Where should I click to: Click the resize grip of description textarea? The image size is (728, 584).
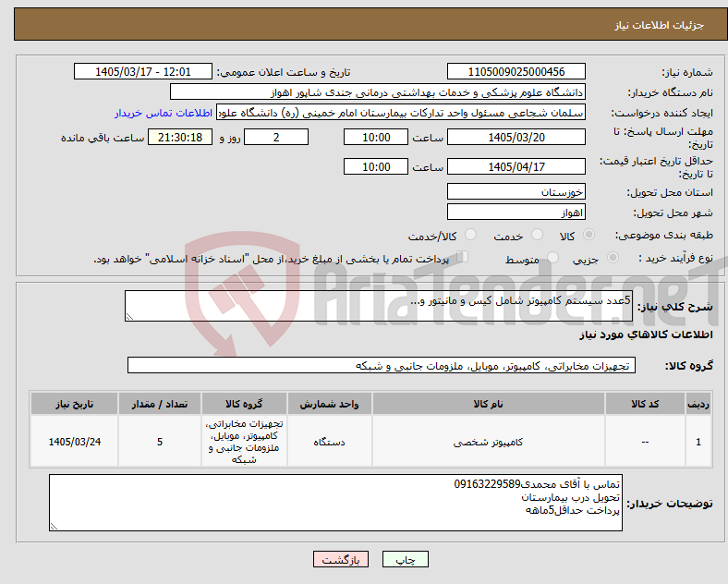coord(129,317)
